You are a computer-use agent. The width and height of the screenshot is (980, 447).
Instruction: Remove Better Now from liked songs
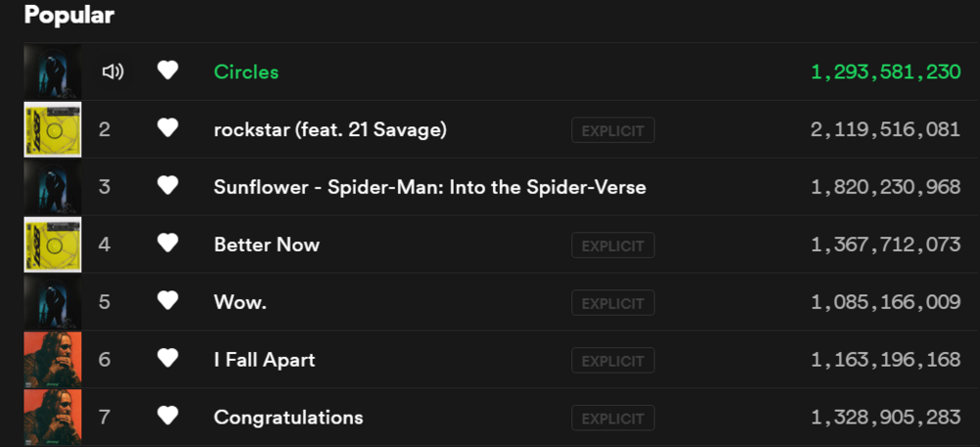168,243
